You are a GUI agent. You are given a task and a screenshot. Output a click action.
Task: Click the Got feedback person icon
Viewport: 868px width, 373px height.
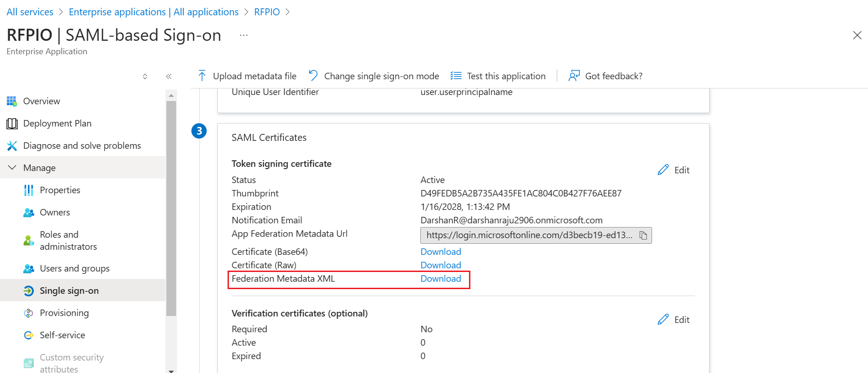574,76
